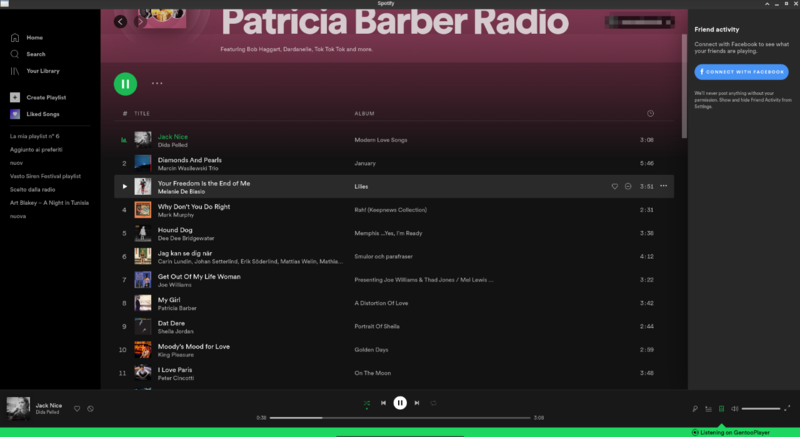Image resolution: width=800 pixels, height=437 pixels.
Task: Mute the volume using the speaker icon
Action: pyautogui.click(x=735, y=408)
